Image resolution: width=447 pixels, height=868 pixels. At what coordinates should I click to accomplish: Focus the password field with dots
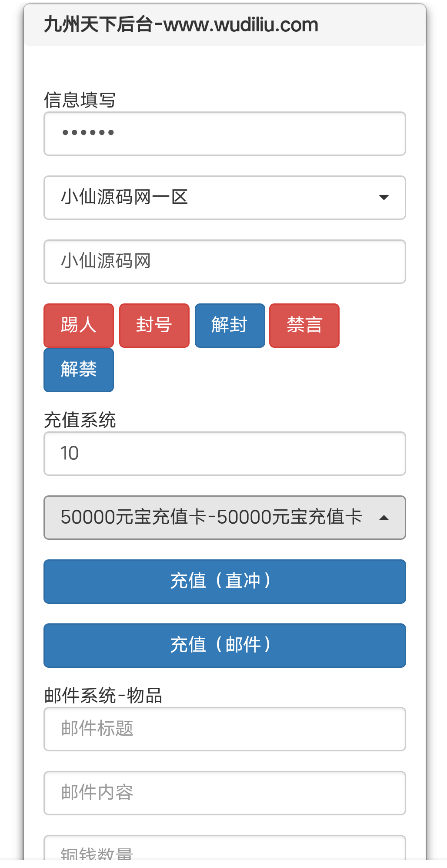point(225,133)
